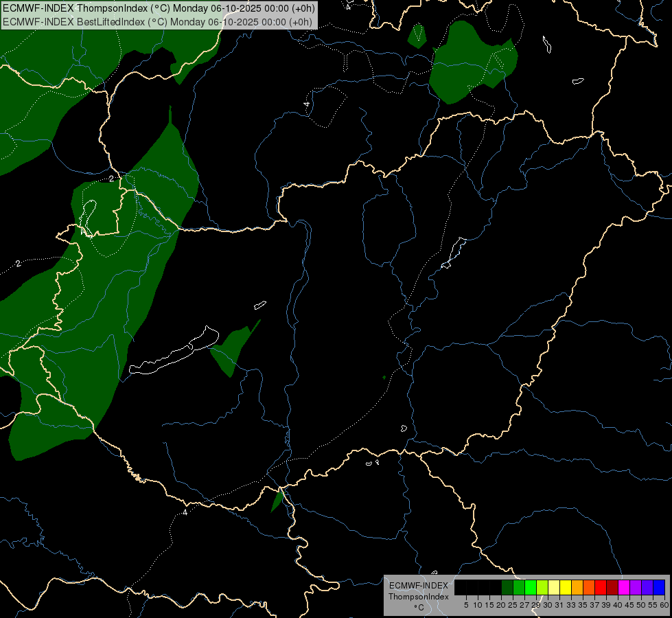Select the blue 55–60 legend swatch
Screen dimensions: 672x618
[659, 588]
